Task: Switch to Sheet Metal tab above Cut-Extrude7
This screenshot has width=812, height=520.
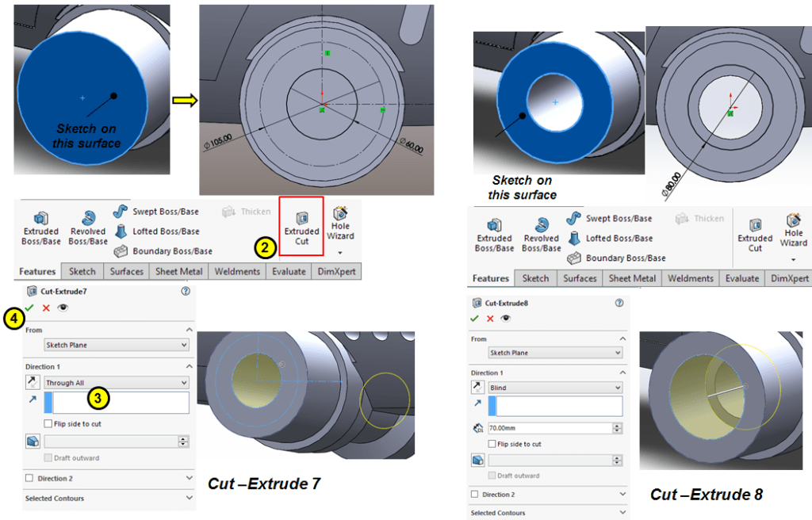Action: click(178, 271)
